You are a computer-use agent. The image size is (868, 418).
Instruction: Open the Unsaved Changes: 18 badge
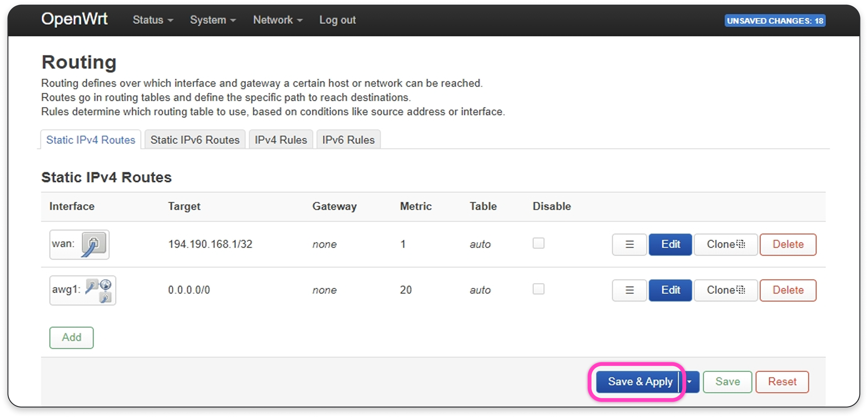coord(775,21)
